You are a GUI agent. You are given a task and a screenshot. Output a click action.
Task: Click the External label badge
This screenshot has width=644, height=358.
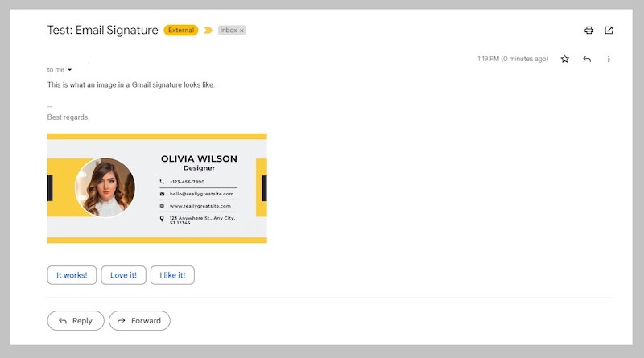(x=180, y=30)
